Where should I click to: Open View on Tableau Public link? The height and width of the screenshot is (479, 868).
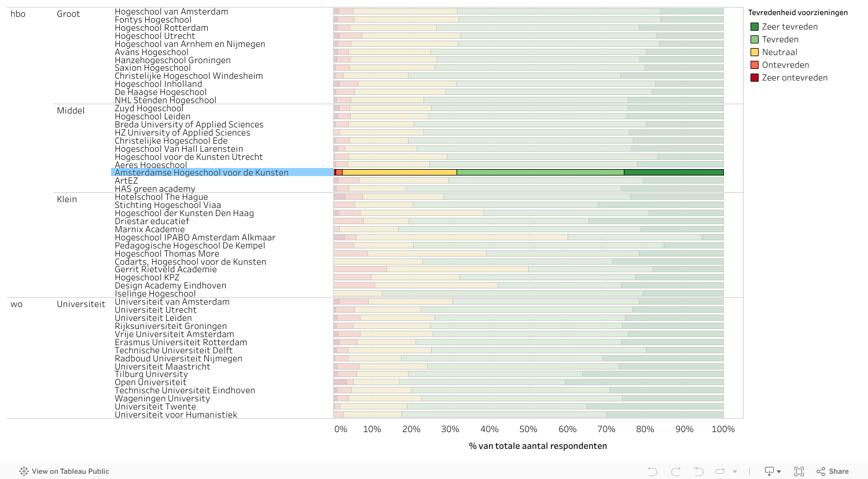(x=70, y=471)
